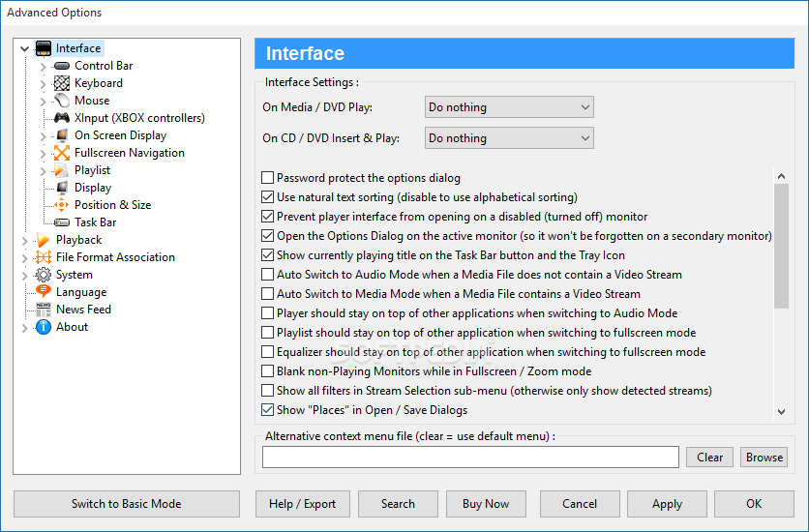
Task: Click the Apply button
Action: (x=667, y=504)
